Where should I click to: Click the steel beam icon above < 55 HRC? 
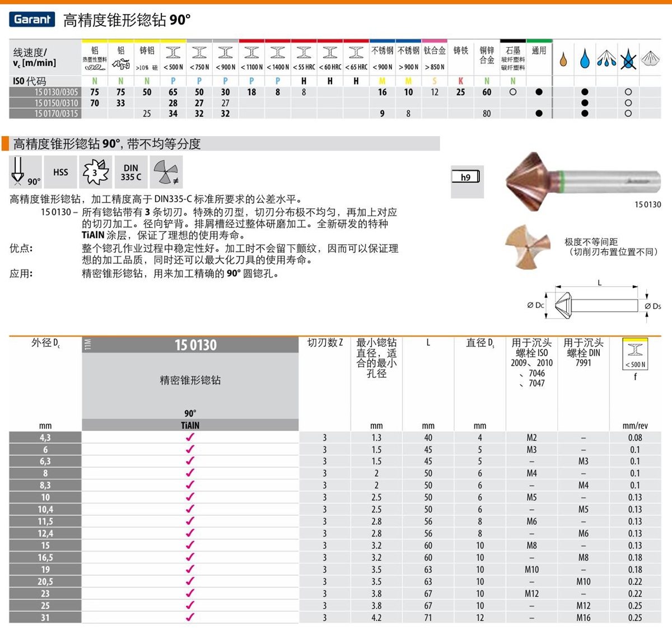(304, 53)
